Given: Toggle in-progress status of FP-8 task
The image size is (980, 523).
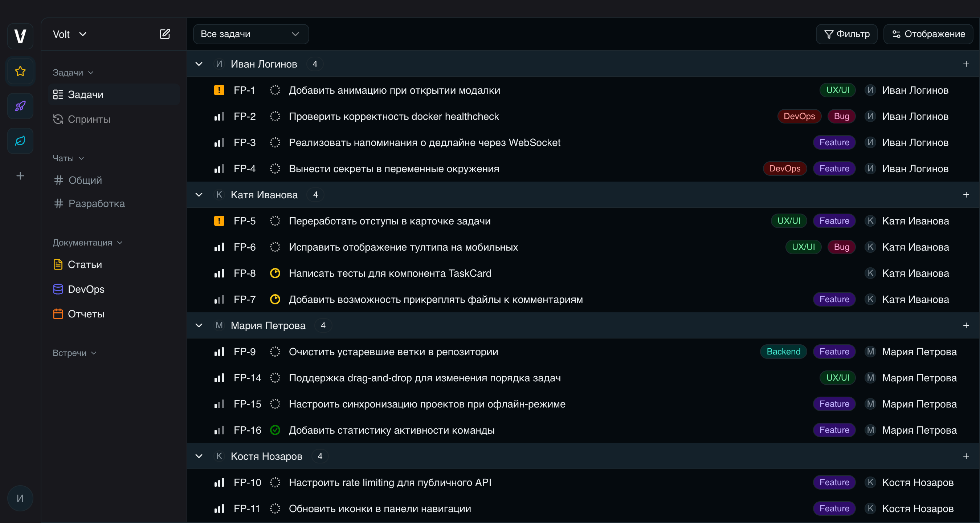Looking at the screenshot, I should tap(275, 273).
